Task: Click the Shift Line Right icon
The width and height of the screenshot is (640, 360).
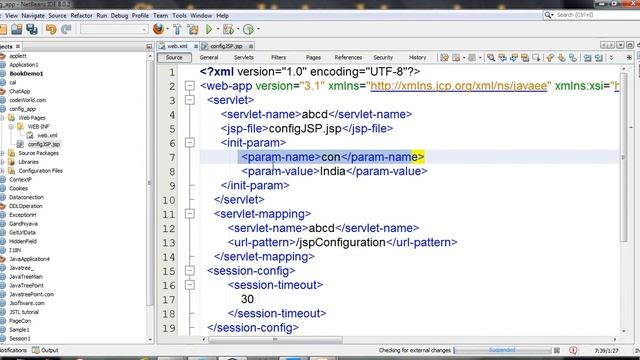Action: 599,58
